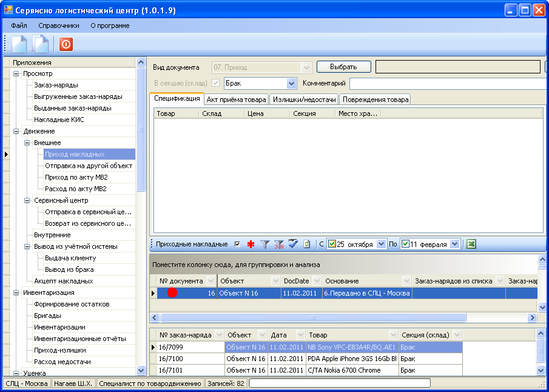Click the funnel icon with red ЗН label
The width and height of the screenshot is (549, 392).
click(279, 245)
